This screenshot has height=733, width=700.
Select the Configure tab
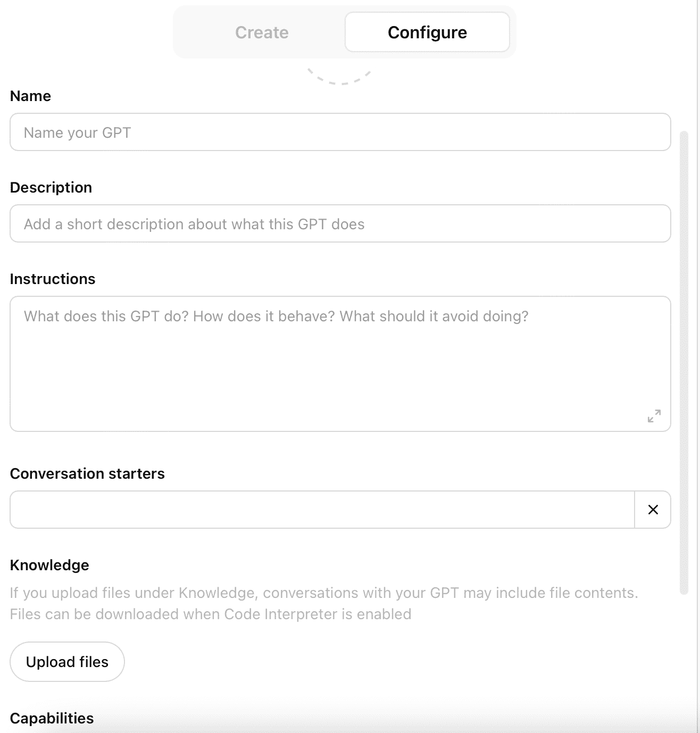pyautogui.click(x=427, y=32)
